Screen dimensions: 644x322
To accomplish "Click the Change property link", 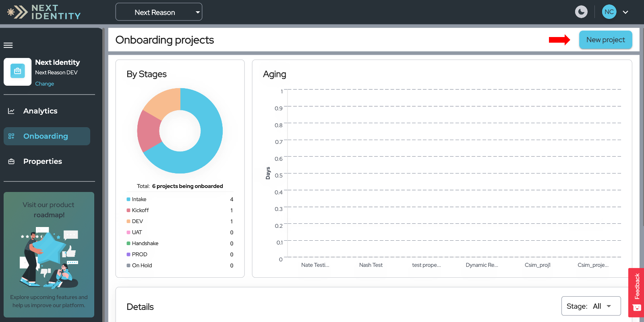I will (44, 84).
